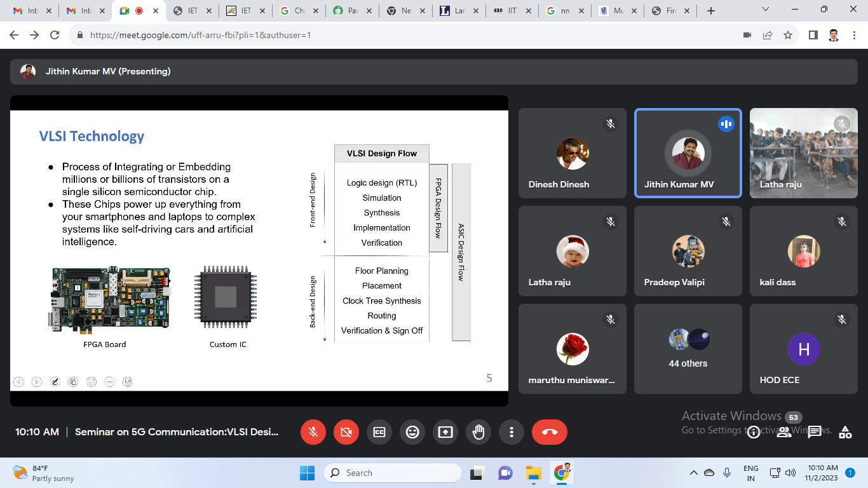Open the chat with everyone panel

point(815,433)
